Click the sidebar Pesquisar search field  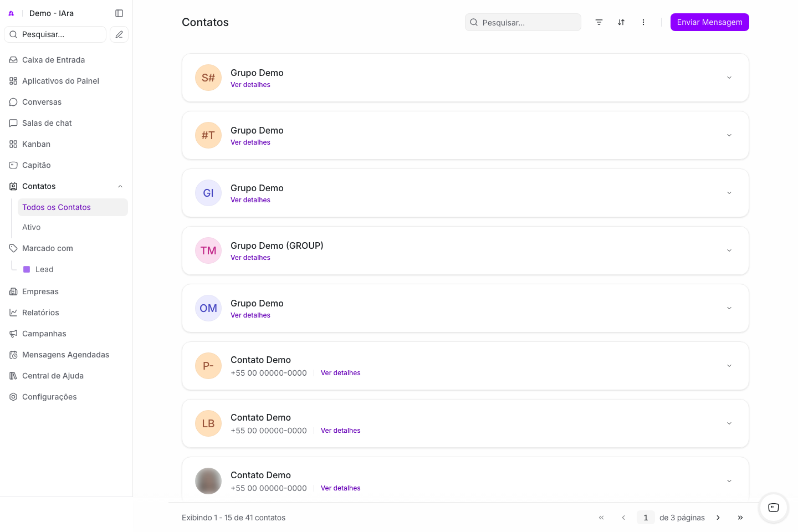pyautogui.click(x=55, y=34)
